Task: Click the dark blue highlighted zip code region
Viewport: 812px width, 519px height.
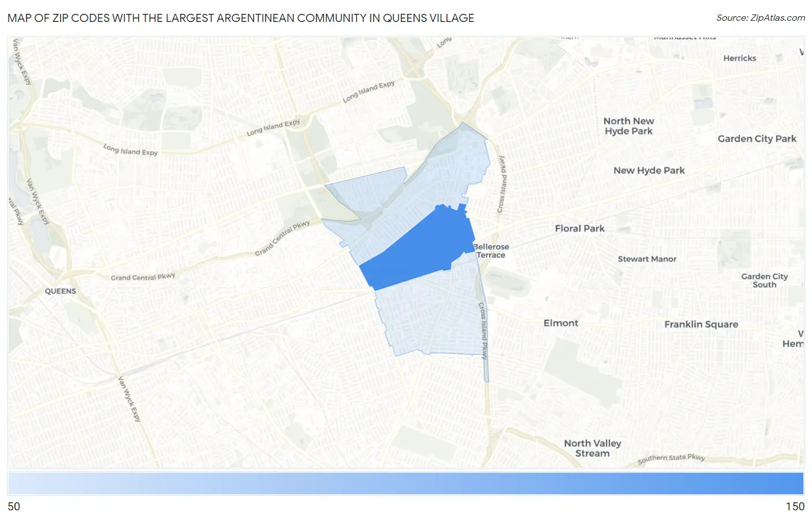Action: click(x=422, y=248)
